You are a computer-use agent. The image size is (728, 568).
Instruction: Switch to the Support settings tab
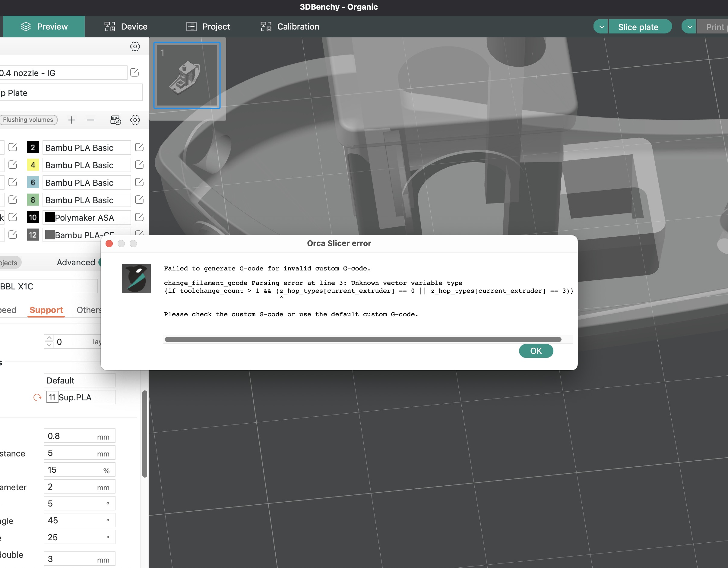[x=46, y=310]
